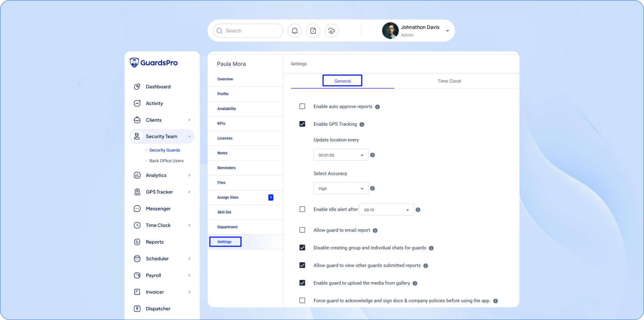The image size is (644, 320).
Task: Click the Time Clock icon in sidebar
Action: pyautogui.click(x=137, y=225)
